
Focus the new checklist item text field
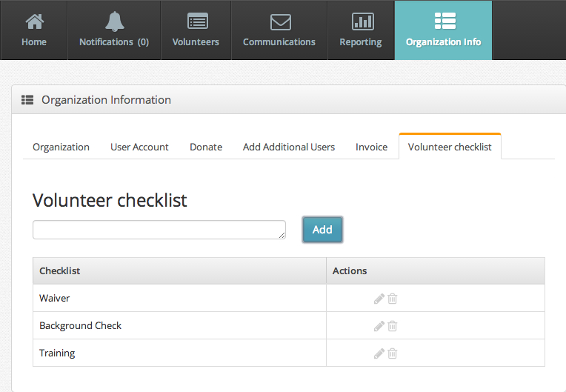tap(159, 230)
